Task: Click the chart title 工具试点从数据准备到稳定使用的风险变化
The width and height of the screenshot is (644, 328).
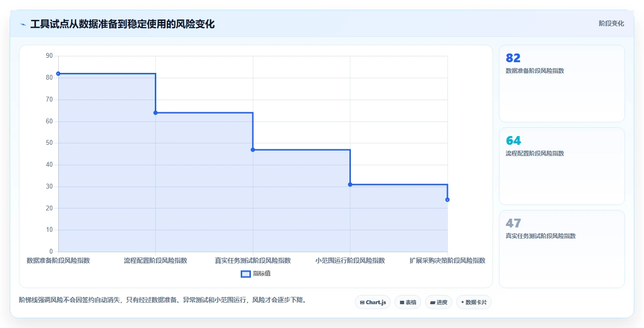Action: (122, 24)
